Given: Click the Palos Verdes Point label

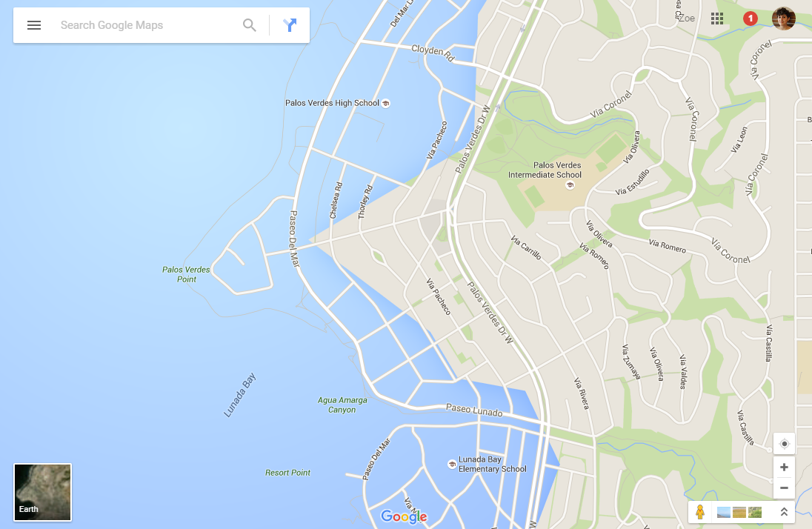Looking at the screenshot, I should coord(186,275).
